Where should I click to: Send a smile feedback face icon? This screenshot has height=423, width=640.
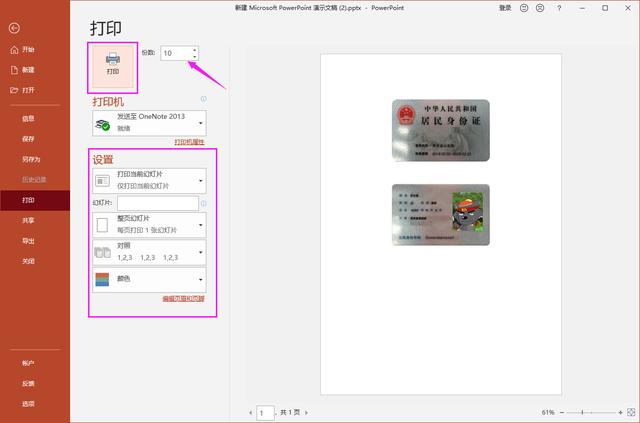click(x=525, y=8)
